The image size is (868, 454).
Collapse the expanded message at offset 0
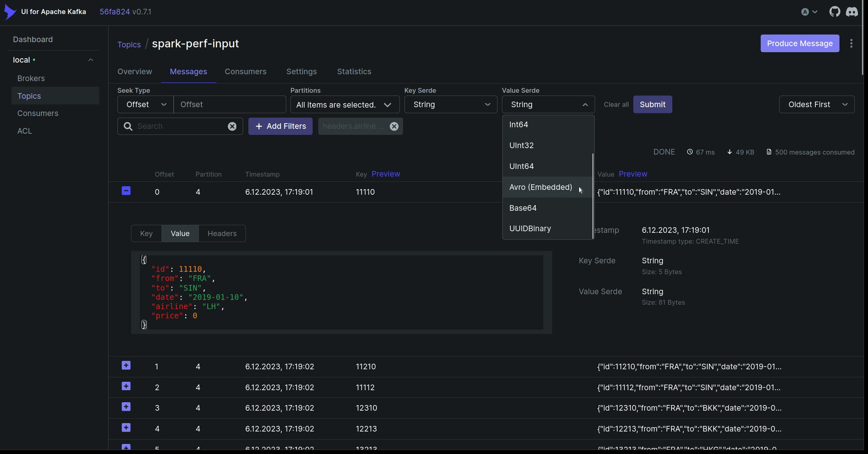coord(126,191)
